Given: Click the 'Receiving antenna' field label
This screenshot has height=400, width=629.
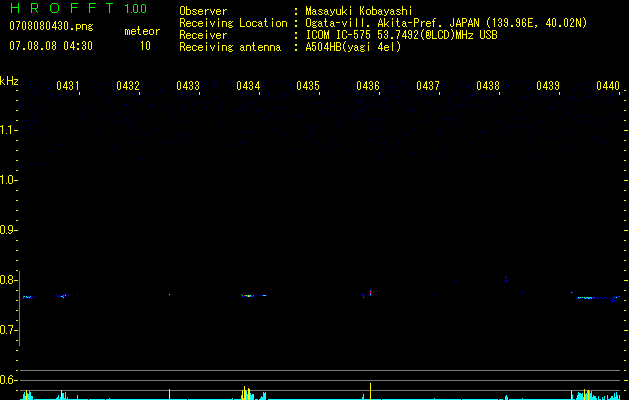Looking at the screenshot, I should [x=230, y=47].
